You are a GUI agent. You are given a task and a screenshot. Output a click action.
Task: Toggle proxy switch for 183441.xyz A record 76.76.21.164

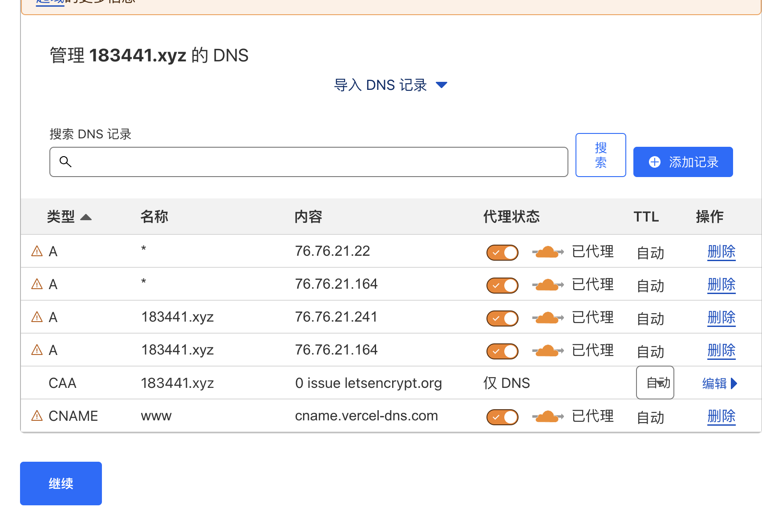(503, 351)
